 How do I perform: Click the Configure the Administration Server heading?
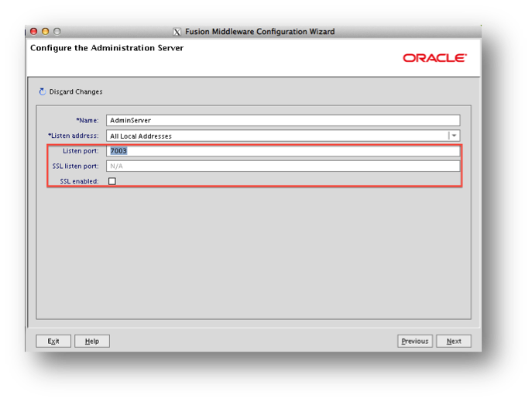pos(107,48)
